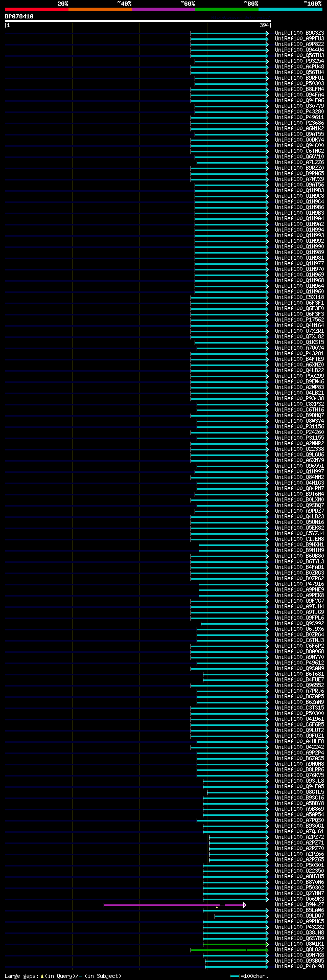Select hit label UniRef100_A7NVX9
This screenshot has height=980, width=327.
click(299, 179)
